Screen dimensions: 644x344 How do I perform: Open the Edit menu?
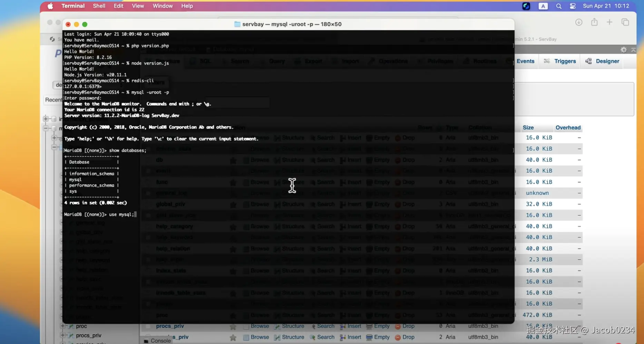click(118, 6)
